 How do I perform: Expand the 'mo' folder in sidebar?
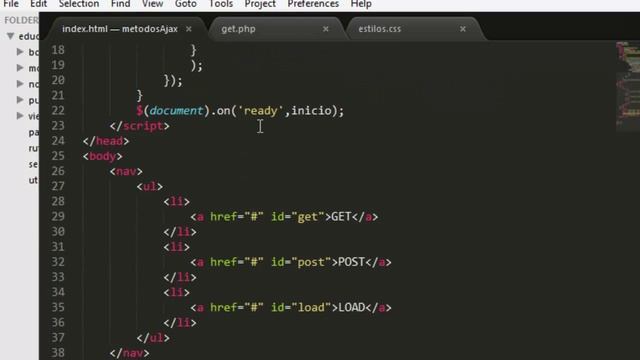tap(20, 68)
